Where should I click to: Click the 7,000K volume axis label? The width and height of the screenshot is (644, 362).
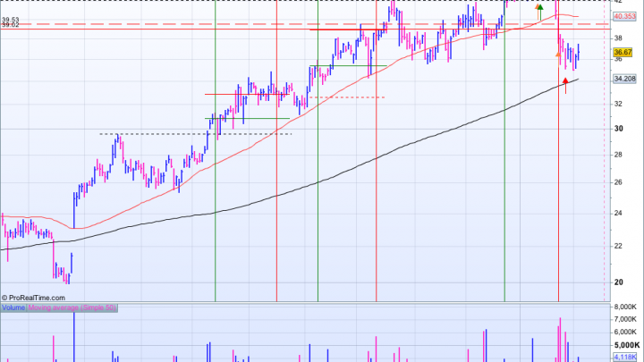pyautogui.click(x=625, y=319)
